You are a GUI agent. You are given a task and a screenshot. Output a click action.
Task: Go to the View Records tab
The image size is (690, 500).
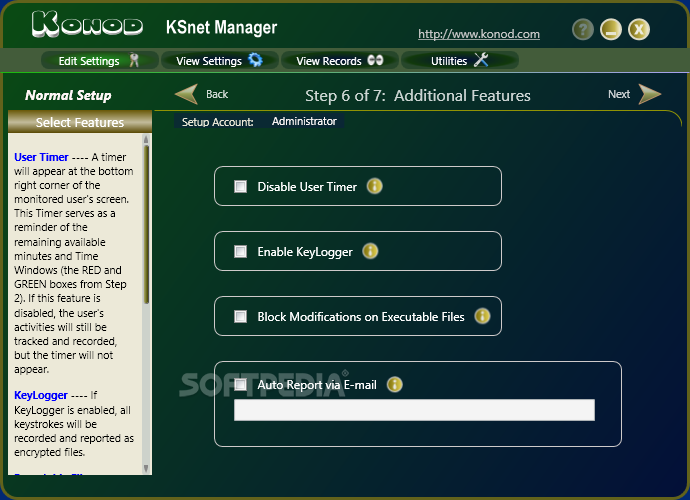coord(340,60)
